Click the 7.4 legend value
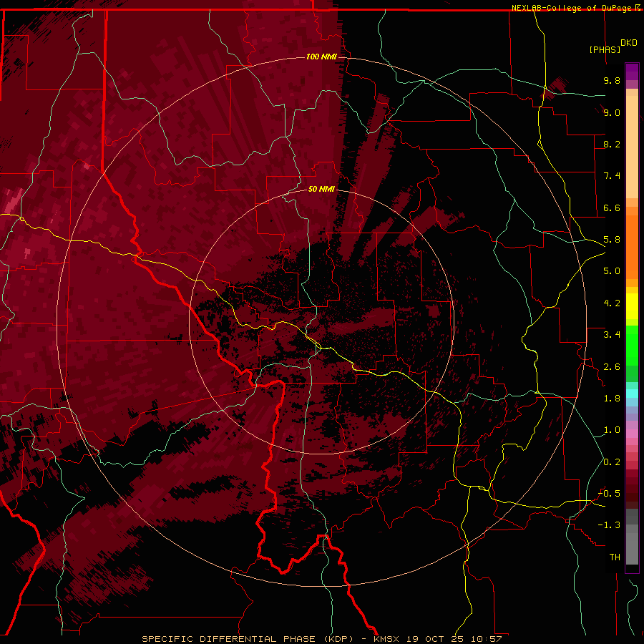 point(612,176)
